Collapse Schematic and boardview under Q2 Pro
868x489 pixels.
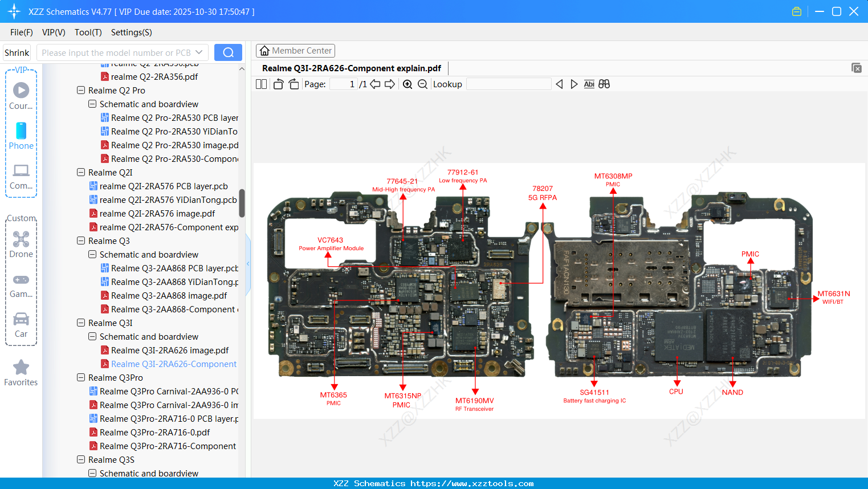click(92, 104)
